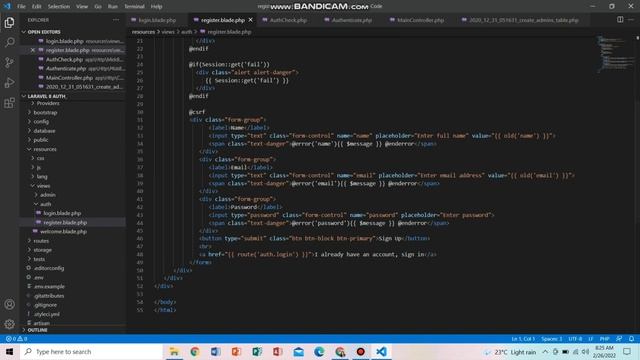Screen dimensions: 640x360
Task: Change indentation via Spaces status item
Action: [x=551, y=339]
